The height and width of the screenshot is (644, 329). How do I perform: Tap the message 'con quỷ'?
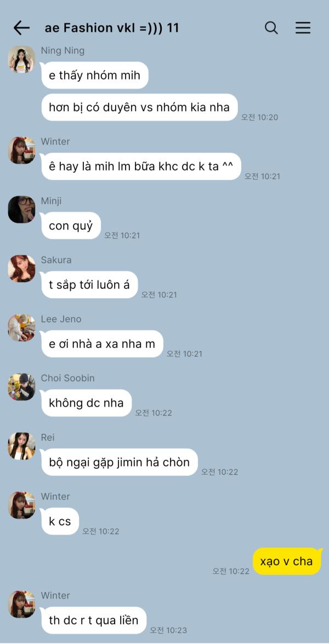pos(71,225)
